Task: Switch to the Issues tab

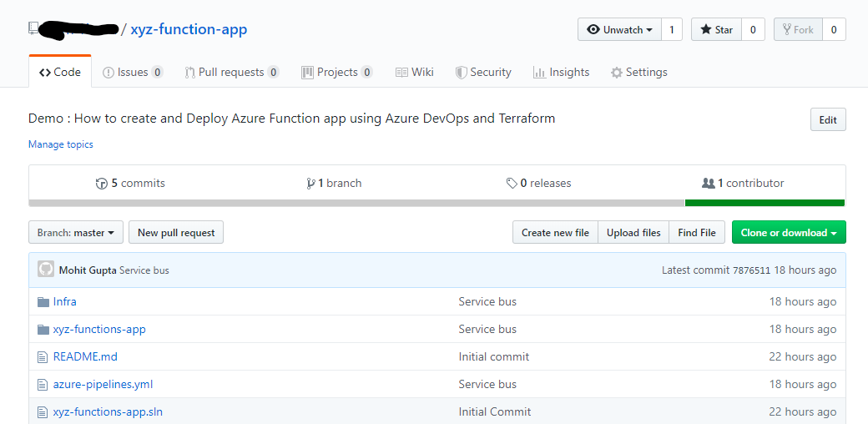Action: 133,72
